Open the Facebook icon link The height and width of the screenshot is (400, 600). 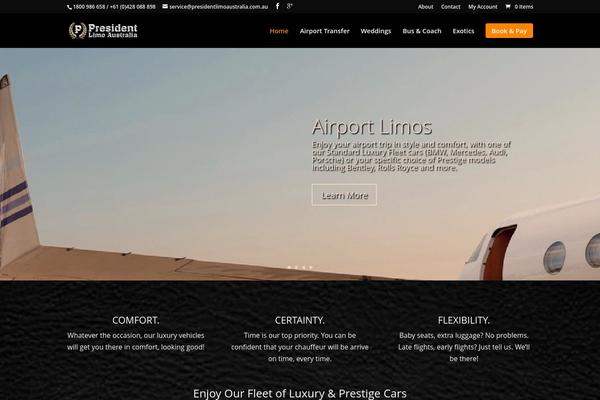[277, 6]
